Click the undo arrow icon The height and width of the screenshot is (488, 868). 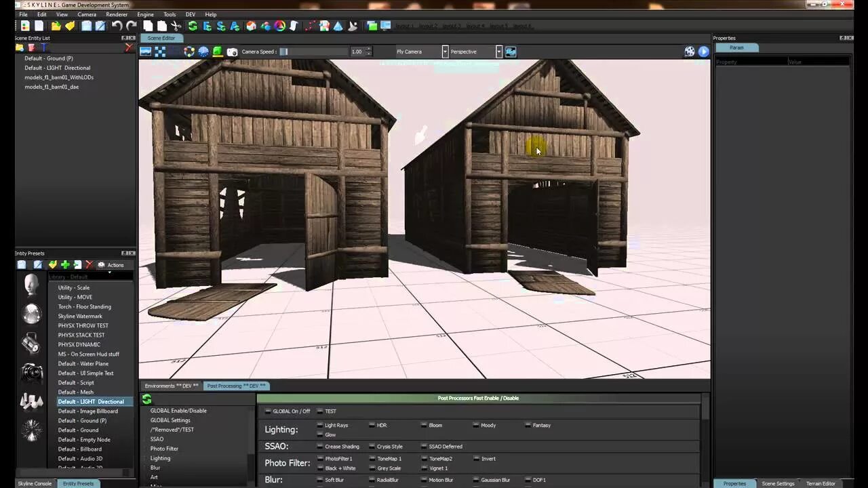coord(117,26)
